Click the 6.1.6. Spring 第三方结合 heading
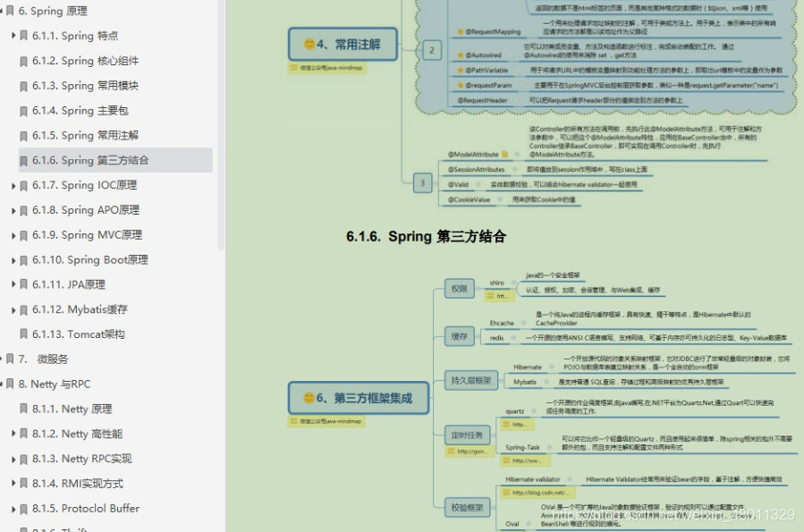 [x=426, y=236]
